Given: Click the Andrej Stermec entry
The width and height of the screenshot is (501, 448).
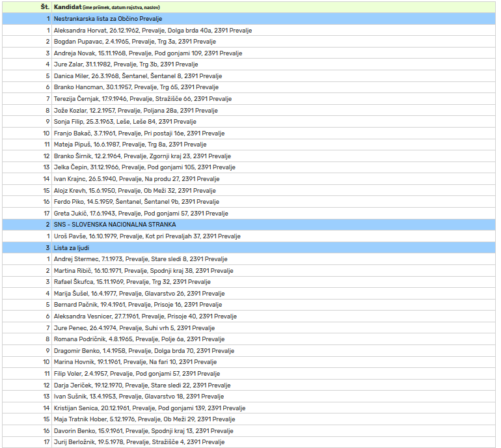Looking at the screenshot, I should pos(141,259).
